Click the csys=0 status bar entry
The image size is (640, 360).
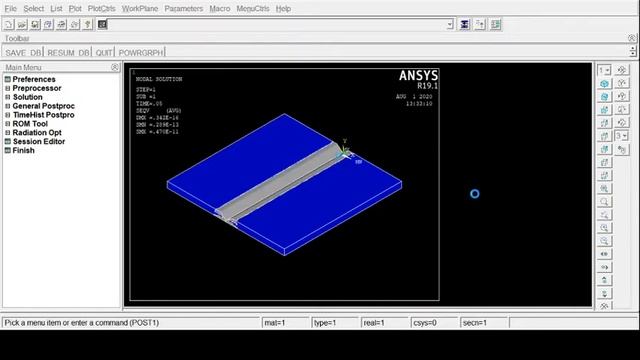pos(434,323)
